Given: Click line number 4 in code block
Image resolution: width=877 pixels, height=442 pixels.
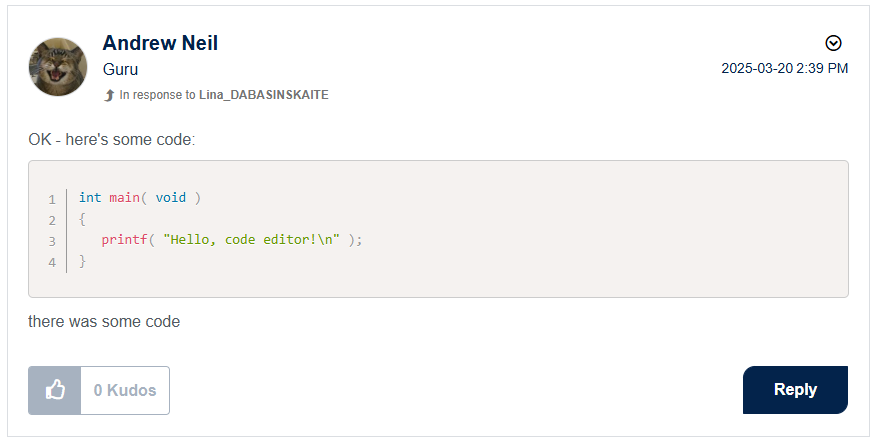Looking at the screenshot, I should [x=52, y=262].
